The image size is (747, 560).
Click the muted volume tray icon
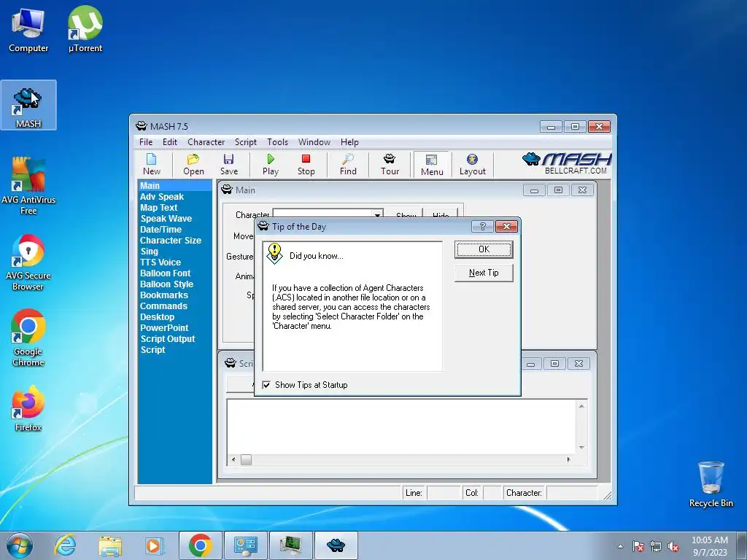(x=673, y=547)
